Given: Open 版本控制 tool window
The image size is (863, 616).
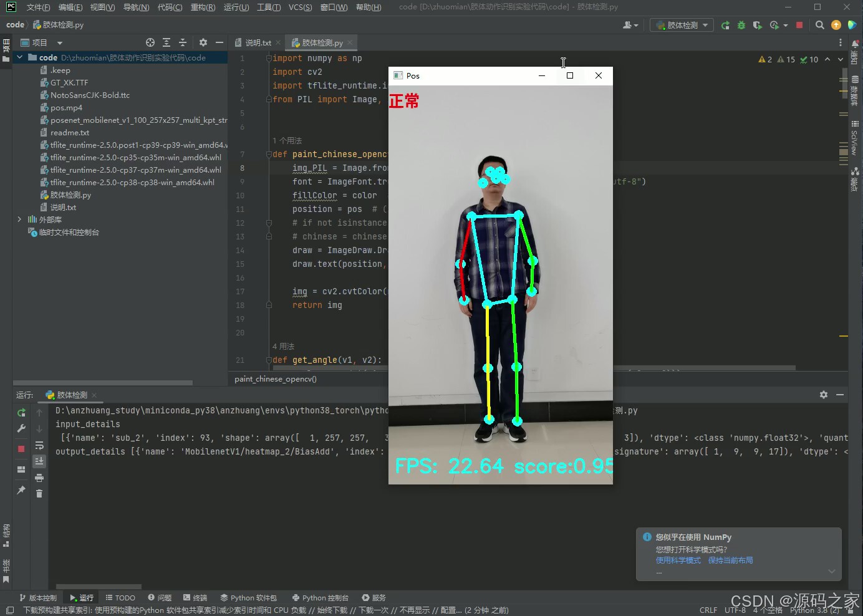Looking at the screenshot, I should click(x=38, y=597).
